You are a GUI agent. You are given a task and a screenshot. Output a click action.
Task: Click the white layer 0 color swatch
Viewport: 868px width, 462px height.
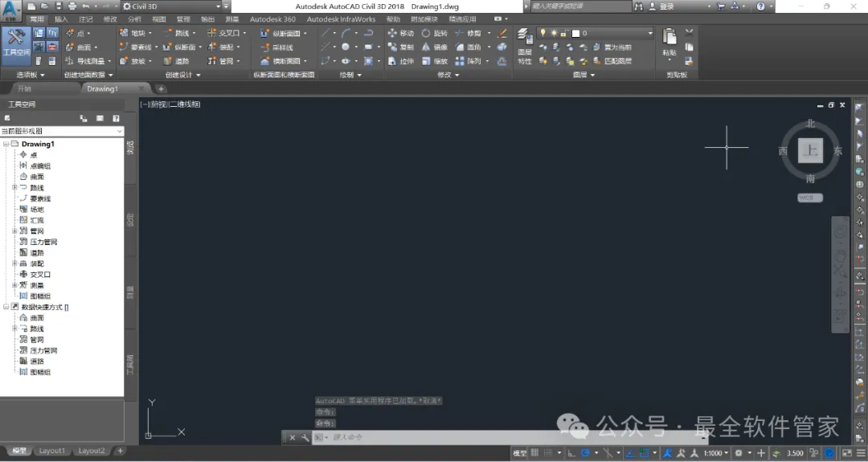[575, 33]
